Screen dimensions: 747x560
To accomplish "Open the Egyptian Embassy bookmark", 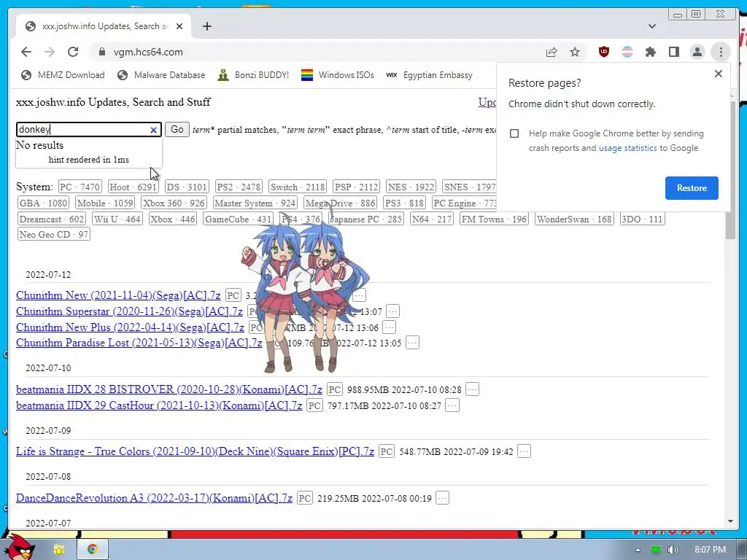I will pos(429,75).
